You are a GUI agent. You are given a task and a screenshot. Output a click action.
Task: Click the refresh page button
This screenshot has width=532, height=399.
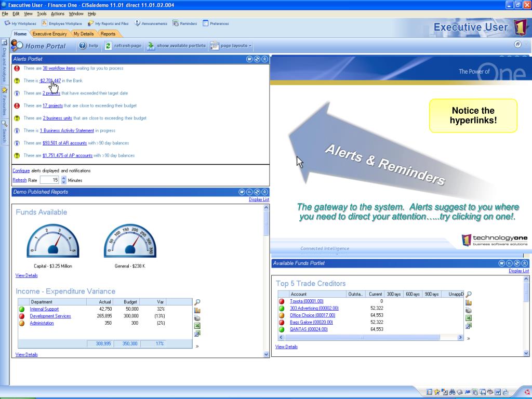(x=123, y=46)
